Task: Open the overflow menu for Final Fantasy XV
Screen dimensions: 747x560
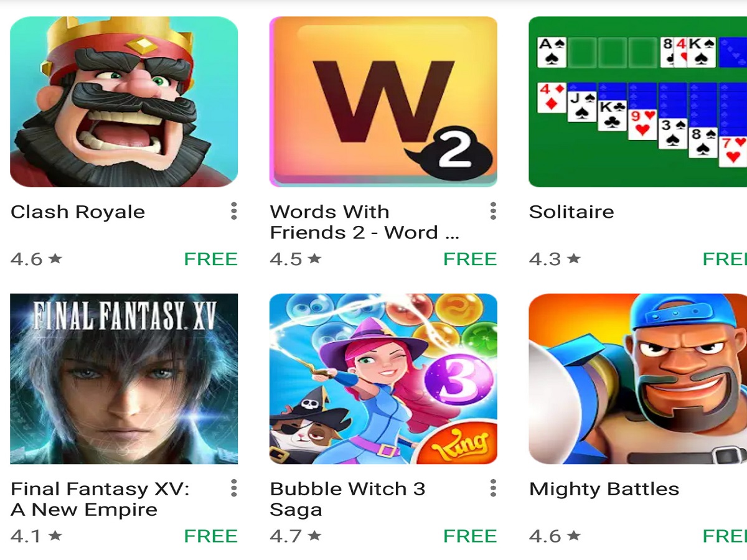Action: coord(233,488)
